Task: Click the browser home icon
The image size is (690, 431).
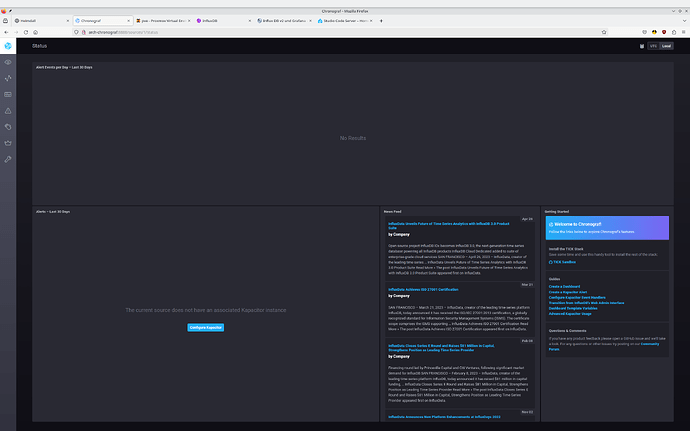Action: coord(36,32)
